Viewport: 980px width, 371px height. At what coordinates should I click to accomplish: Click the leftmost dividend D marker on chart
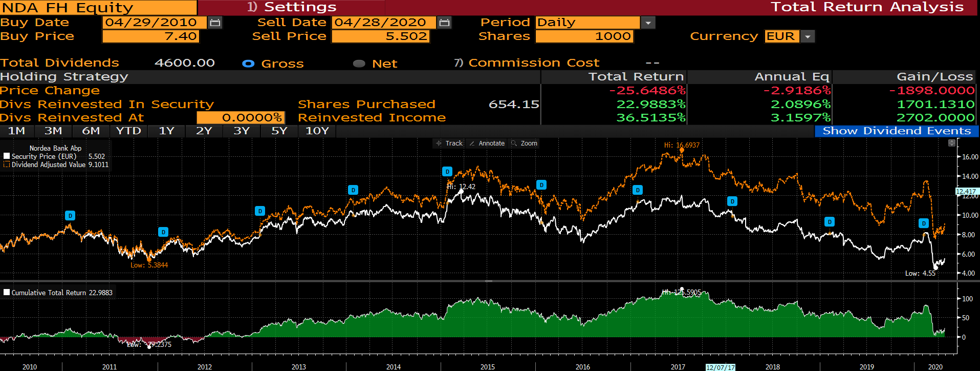click(70, 216)
